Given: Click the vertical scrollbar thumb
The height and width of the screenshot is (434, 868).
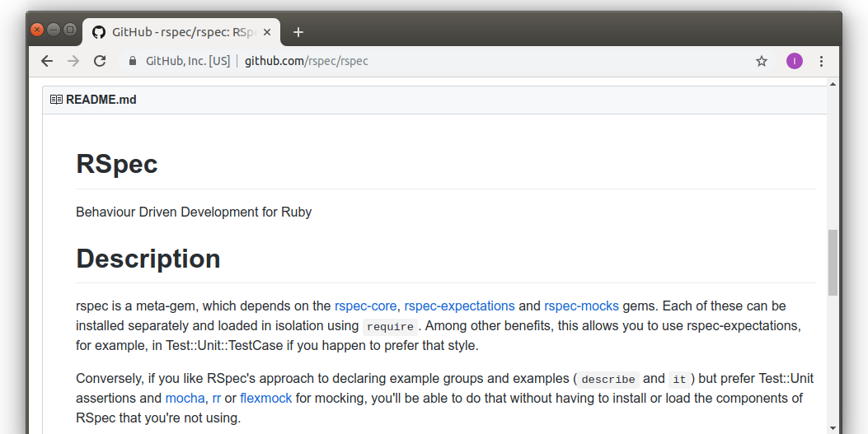Looking at the screenshot, I should [x=833, y=263].
